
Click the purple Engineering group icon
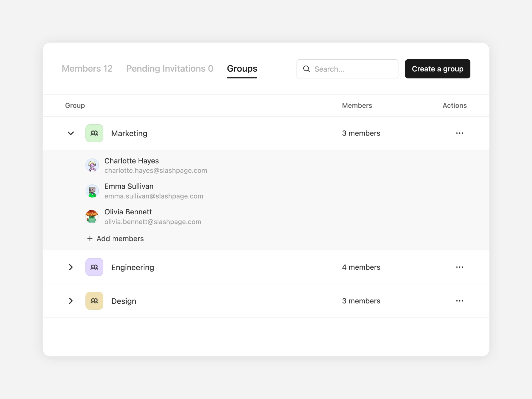[x=94, y=267]
